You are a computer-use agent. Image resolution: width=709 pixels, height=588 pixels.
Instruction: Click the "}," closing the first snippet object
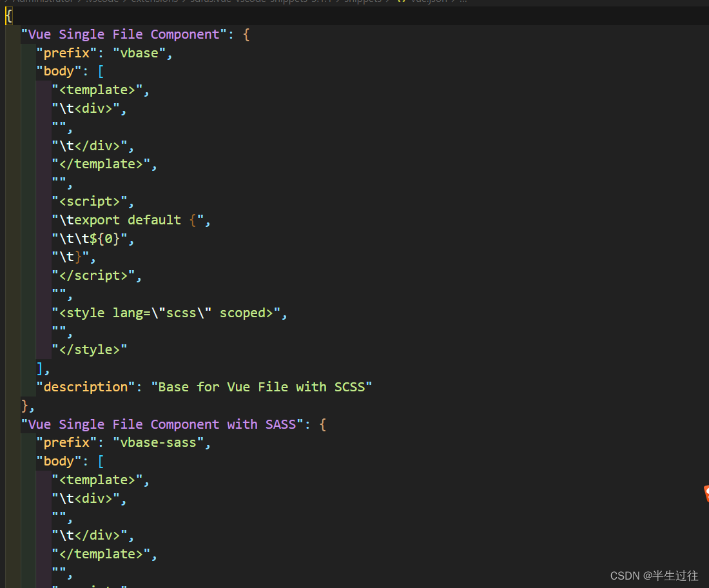point(28,406)
